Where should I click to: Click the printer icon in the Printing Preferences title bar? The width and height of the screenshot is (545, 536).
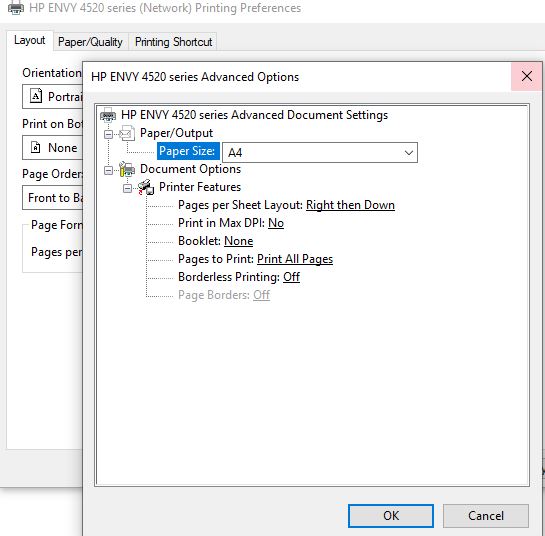[16, 8]
